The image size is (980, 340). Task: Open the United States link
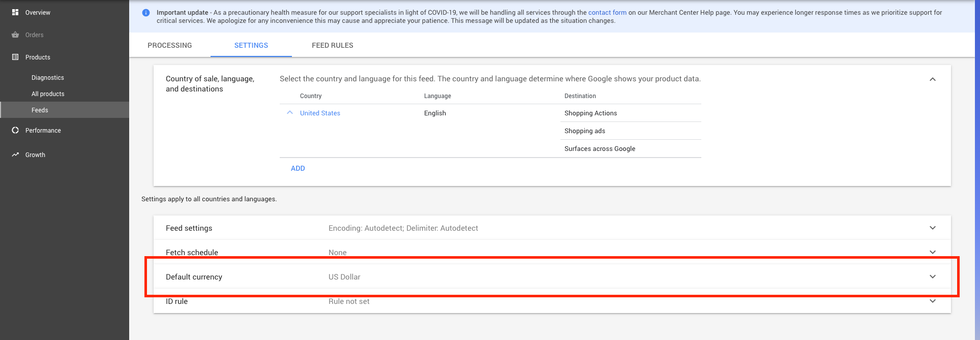[320, 113]
